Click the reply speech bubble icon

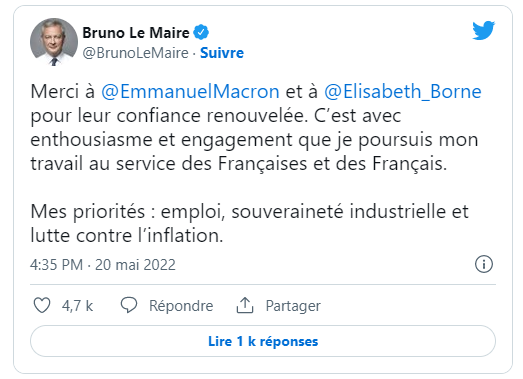click(x=129, y=305)
